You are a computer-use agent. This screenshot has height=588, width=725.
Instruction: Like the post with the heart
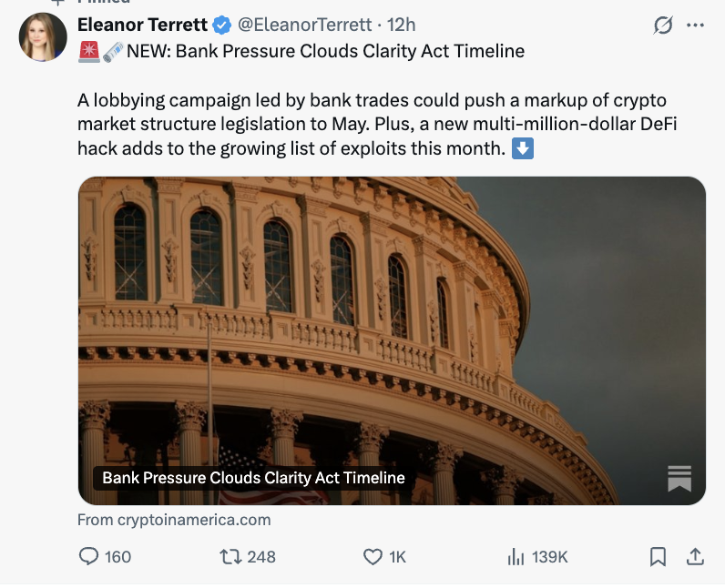373,556
